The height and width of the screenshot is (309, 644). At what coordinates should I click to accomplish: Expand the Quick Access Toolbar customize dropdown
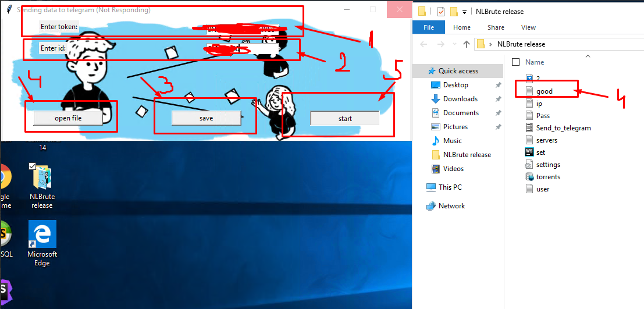pos(464,12)
